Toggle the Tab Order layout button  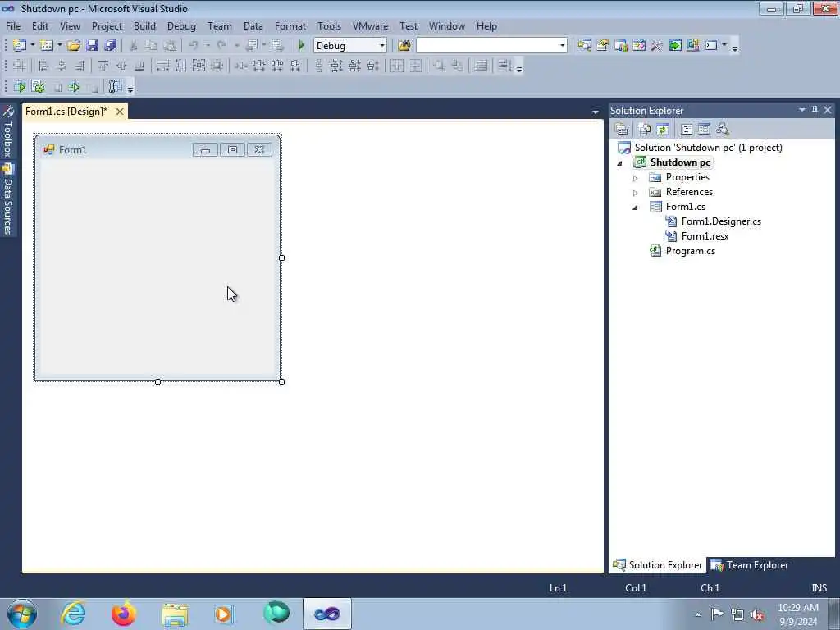click(x=504, y=66)
